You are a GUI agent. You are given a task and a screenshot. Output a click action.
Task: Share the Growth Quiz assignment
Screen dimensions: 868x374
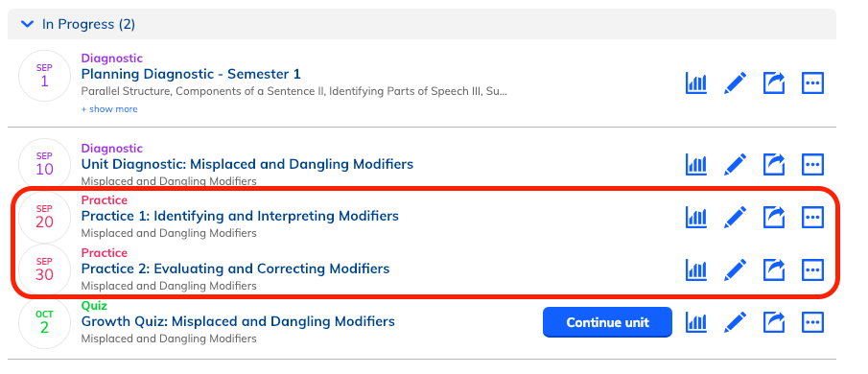pyautogui.click(x=774, y=322)
